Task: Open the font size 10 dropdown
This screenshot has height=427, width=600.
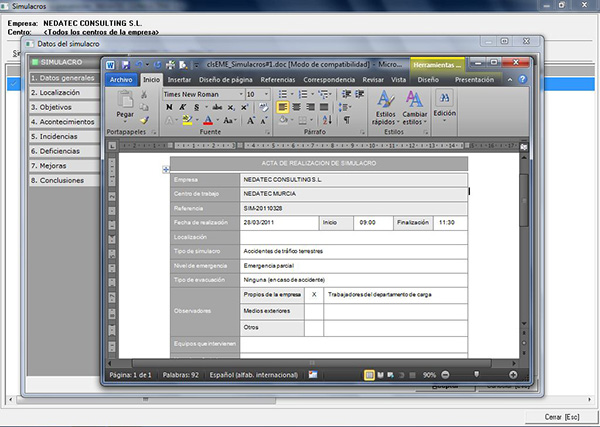Action: (267, 94)
